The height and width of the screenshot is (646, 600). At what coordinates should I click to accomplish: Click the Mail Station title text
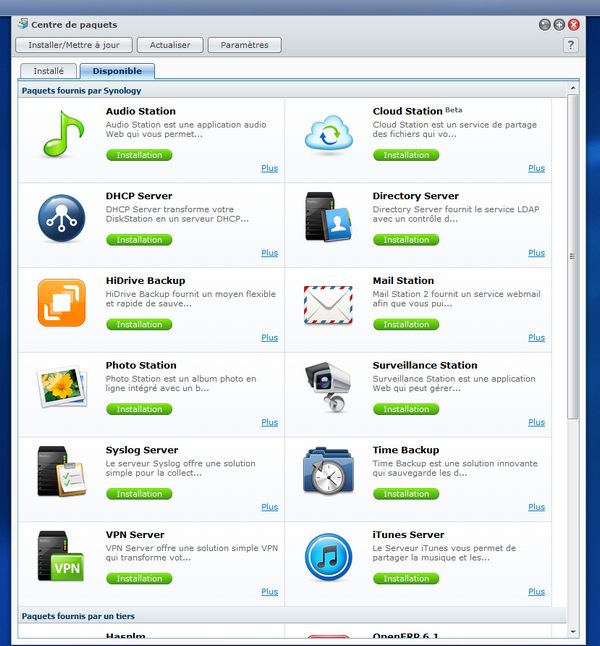tap(403, 281)
